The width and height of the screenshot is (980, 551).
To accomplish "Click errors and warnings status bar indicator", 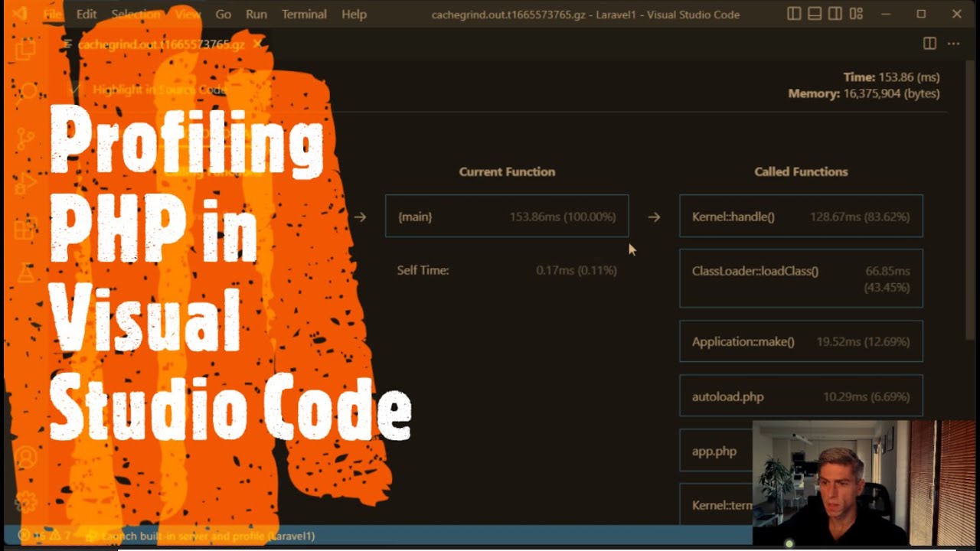I will click(x=46, y=536).
